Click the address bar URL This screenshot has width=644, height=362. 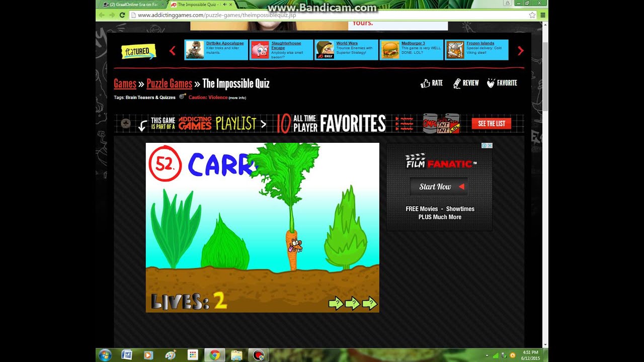(x=217, y=15)
